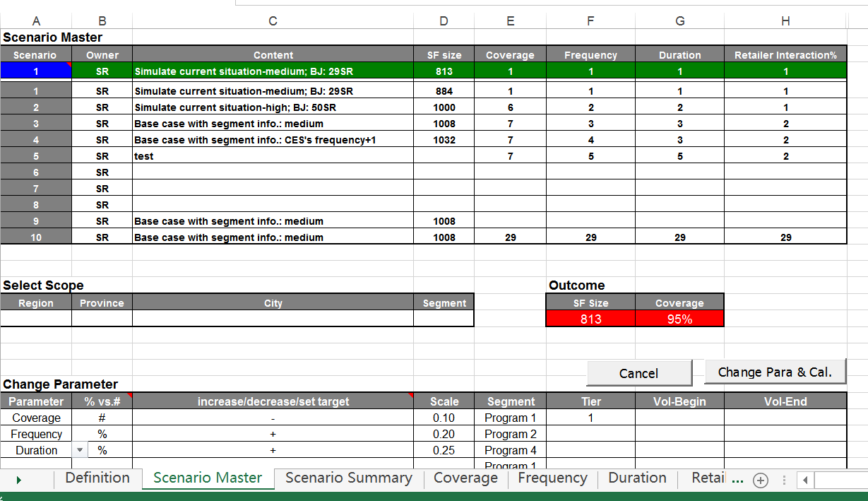Navigate sheet tabs with the green arrow
This screenshot has height=501, width=868.
(x=18, y=480)
